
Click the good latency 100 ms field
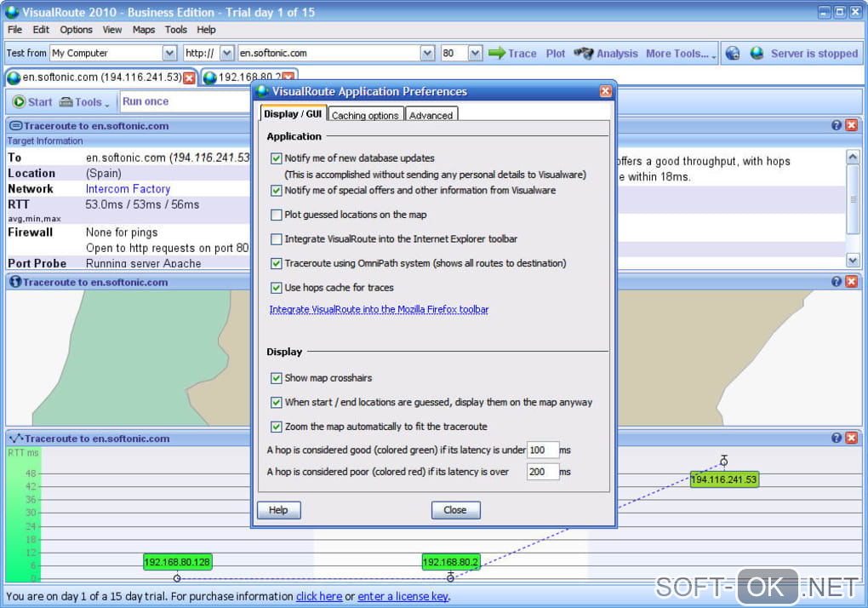coord(543,450)
